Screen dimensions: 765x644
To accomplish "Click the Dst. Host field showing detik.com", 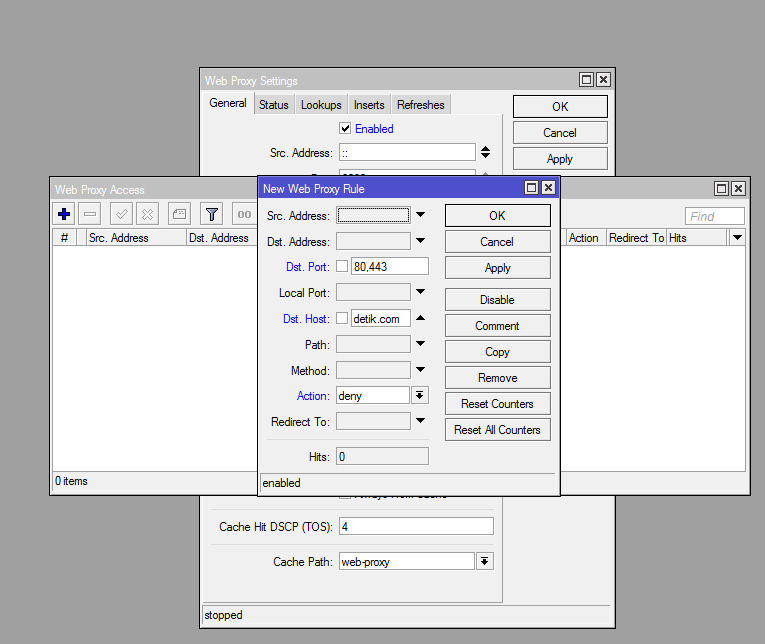I will (x=381, y=319).
